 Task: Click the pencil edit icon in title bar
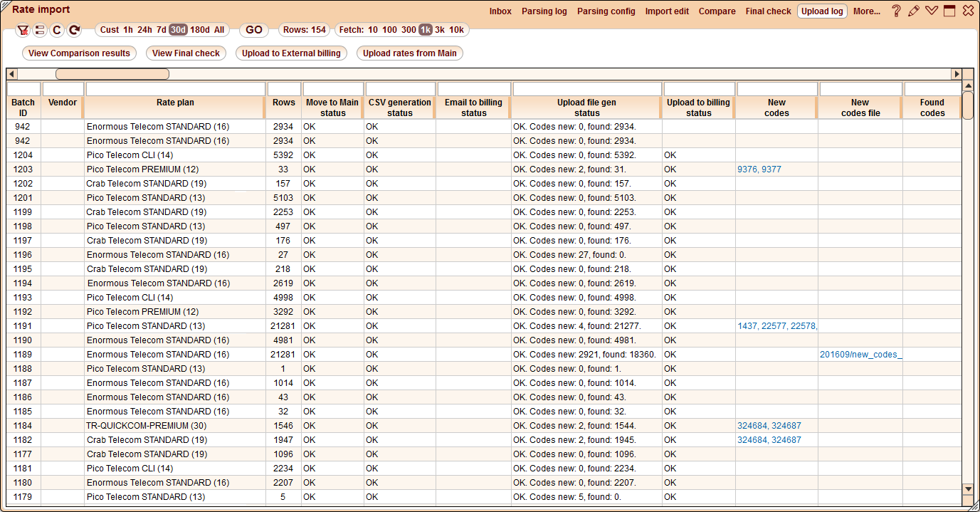[914, 11]
